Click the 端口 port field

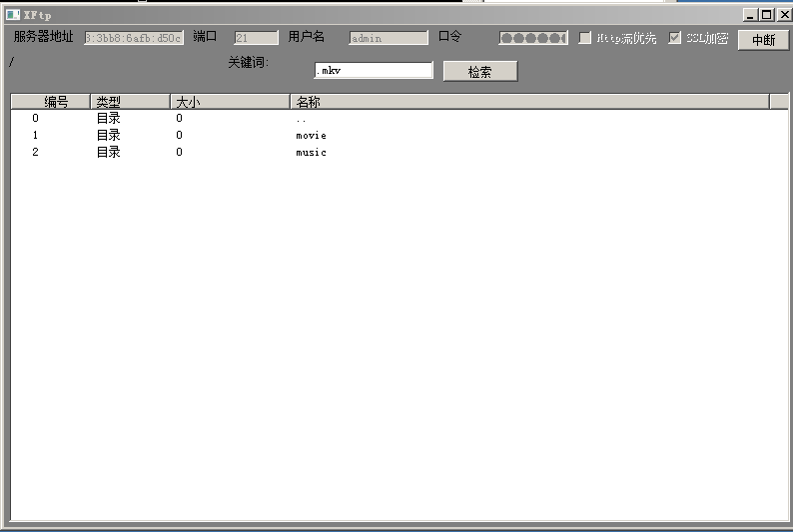[x=256, y=38]
